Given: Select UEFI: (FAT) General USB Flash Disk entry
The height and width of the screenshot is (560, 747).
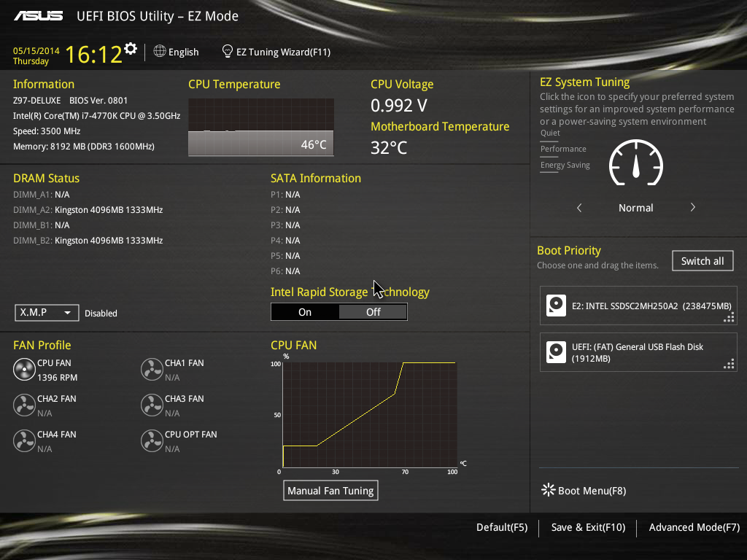Looking at the screenshot, I should pos(638,352).
